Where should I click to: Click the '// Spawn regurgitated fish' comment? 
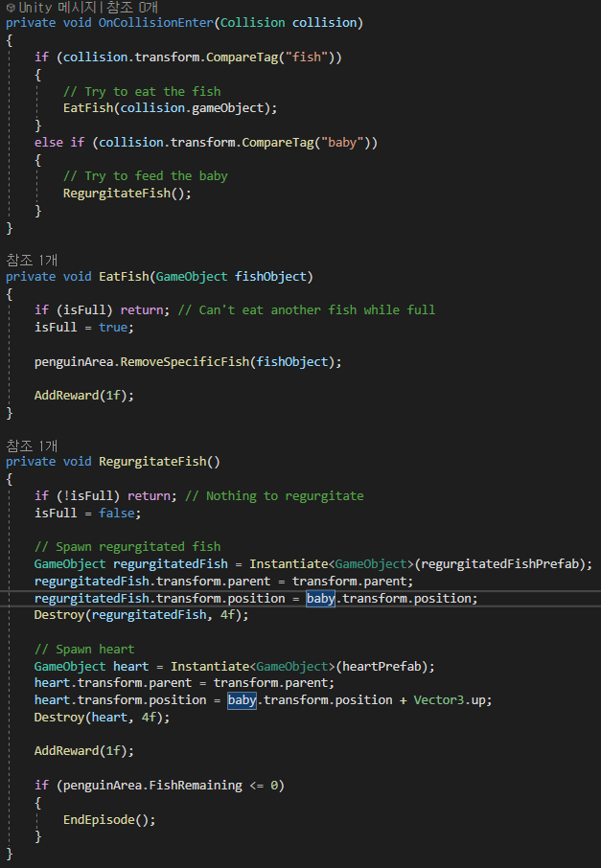pyautogui.click(x=127, y=546)
